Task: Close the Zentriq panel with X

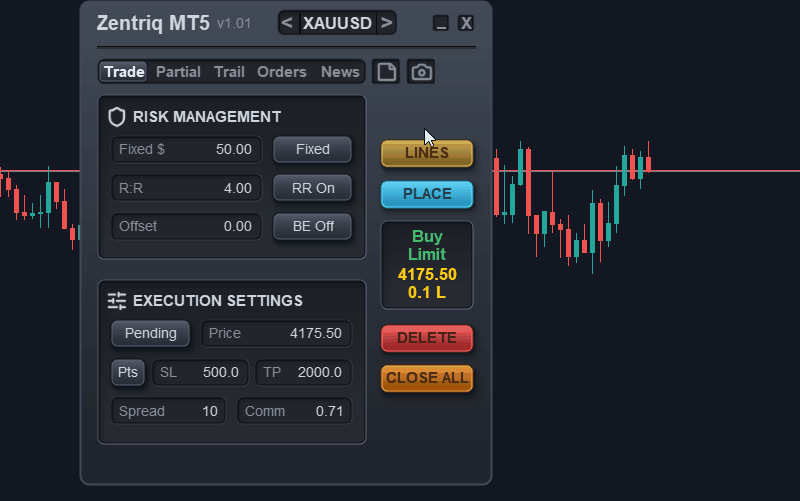Action: tap(466, 23)
